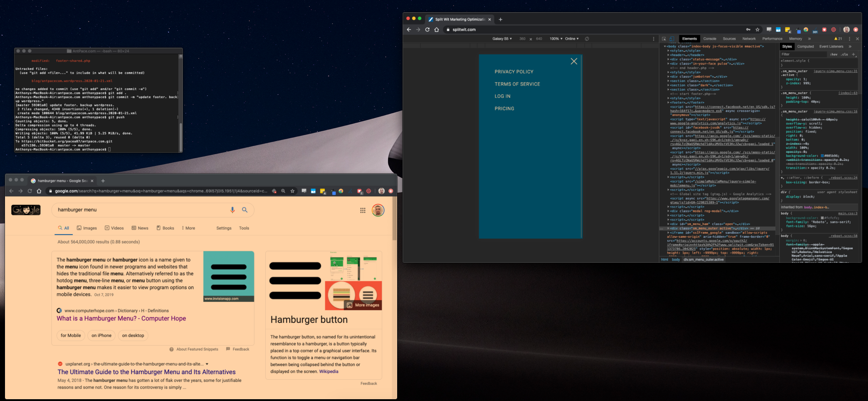Screen dimensions: 868x401
Task: Open new tab in splitwit Chrome window
Action: point(500,20)
